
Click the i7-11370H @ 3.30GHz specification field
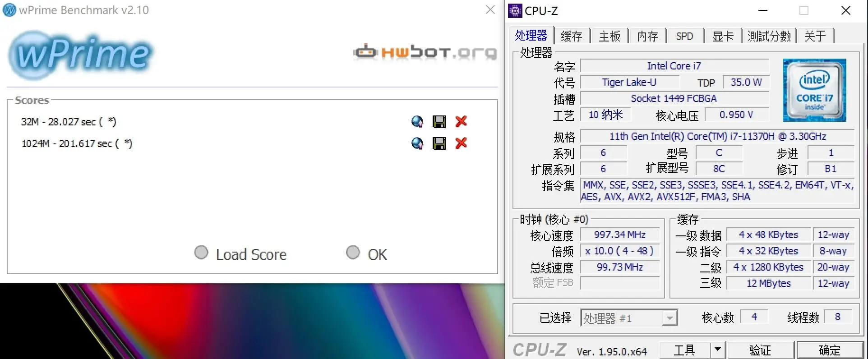pyautogui.click(x=717, y=136)
